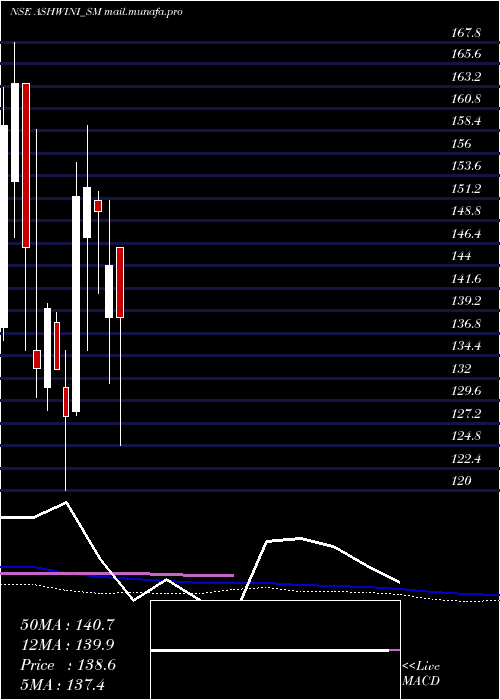Click the 146.4 price axis label
Image resolution: width=500 pixels, height=700 pixels.
[x=466, y=233]
